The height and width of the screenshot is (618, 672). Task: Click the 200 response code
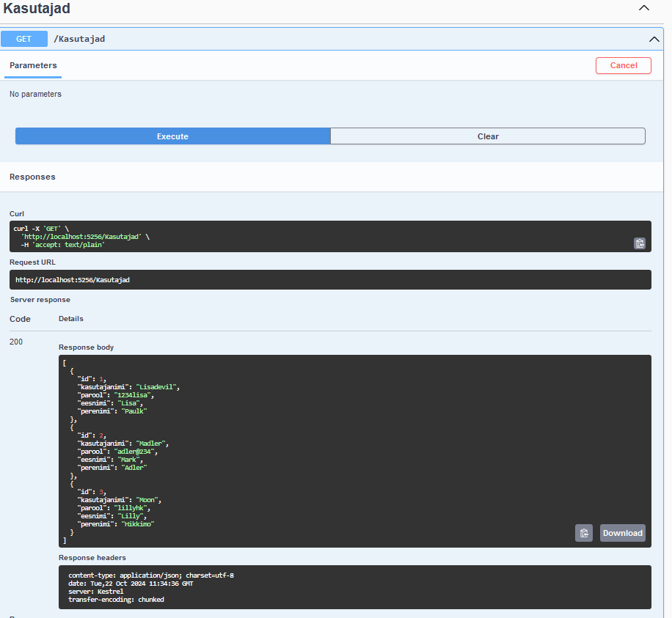[x=16, y=342]
